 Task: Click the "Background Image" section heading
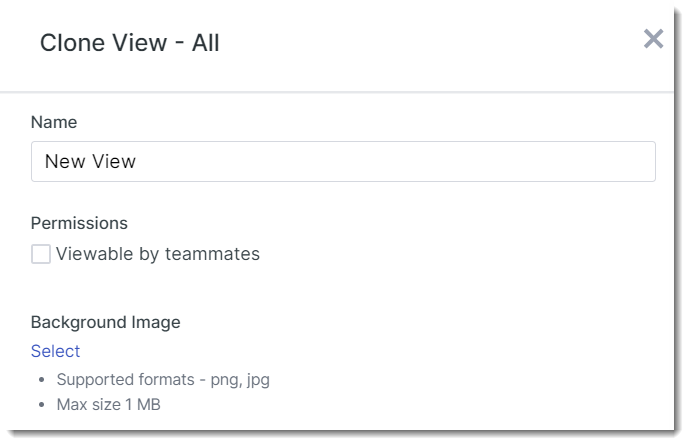pos(105,322)
